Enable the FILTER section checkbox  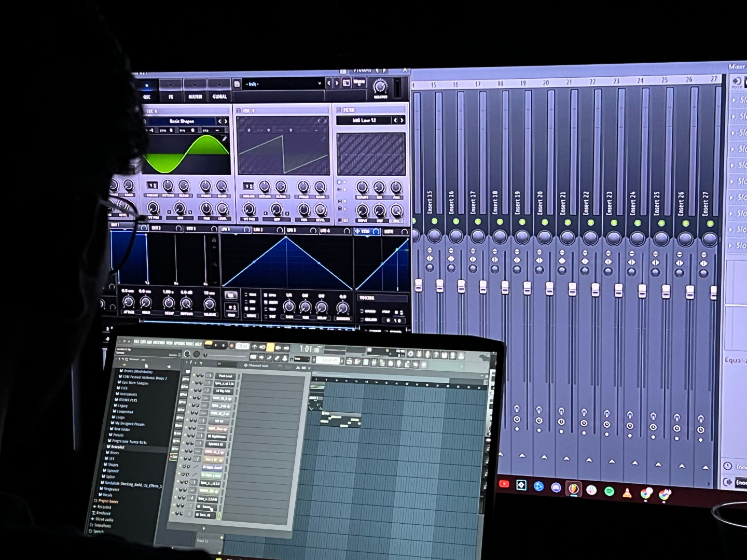(340, 110)
